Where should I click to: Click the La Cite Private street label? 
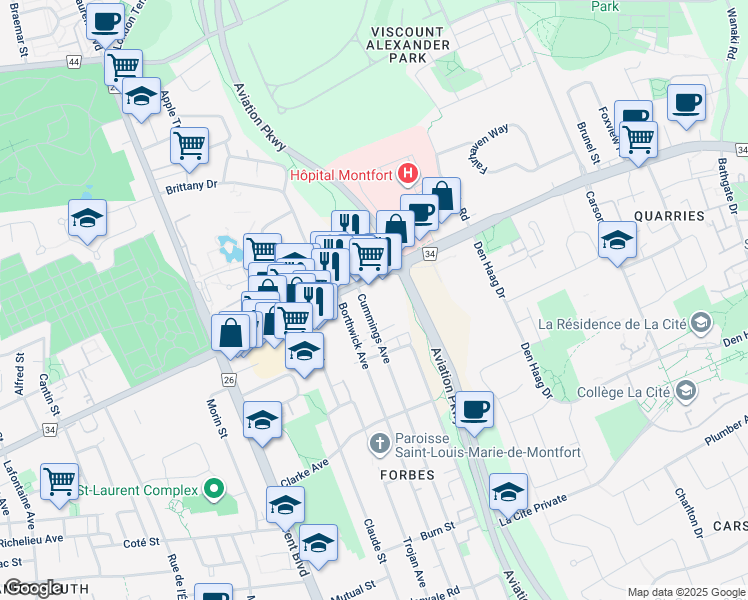[x=533, y=510]
